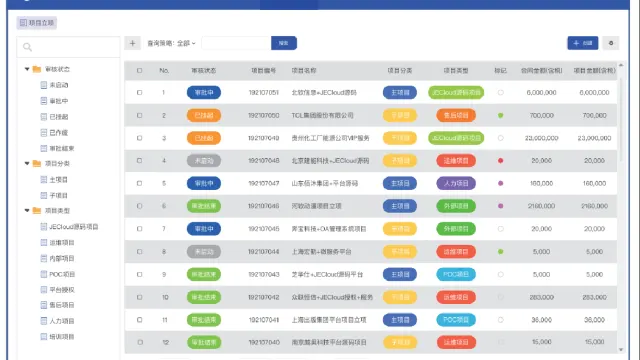Viewport: 640px width, 360px height.
Task: Click the red mark dot in row 4
Action: [500, 161]
